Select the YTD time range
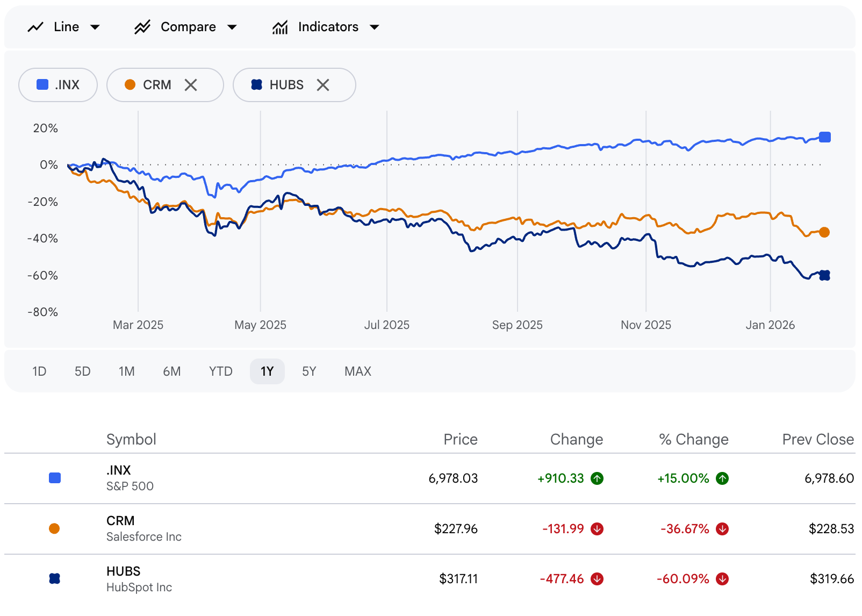862x616 pixels. tap(220, 371)
